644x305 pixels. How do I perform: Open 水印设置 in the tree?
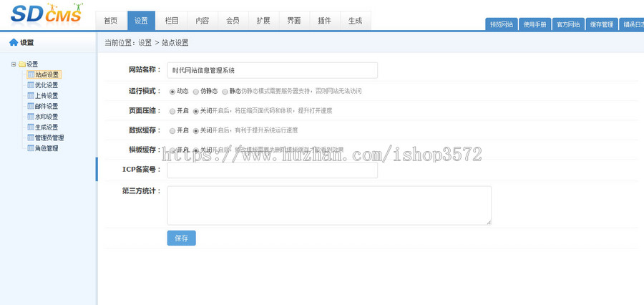point(47,117)
